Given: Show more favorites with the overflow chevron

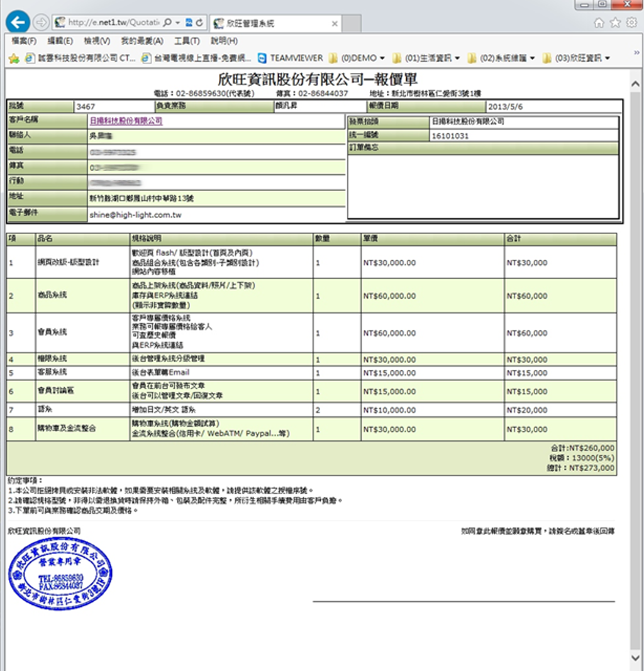Looking at the screenshot, I should (636, 52).
